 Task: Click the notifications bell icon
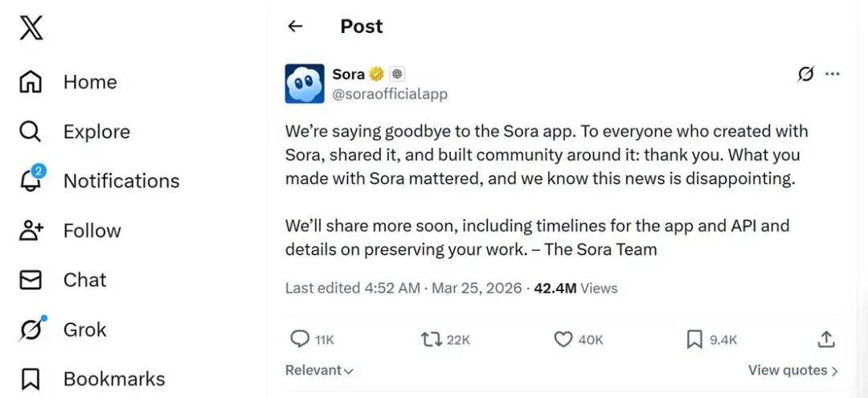(x=31, y=180)
